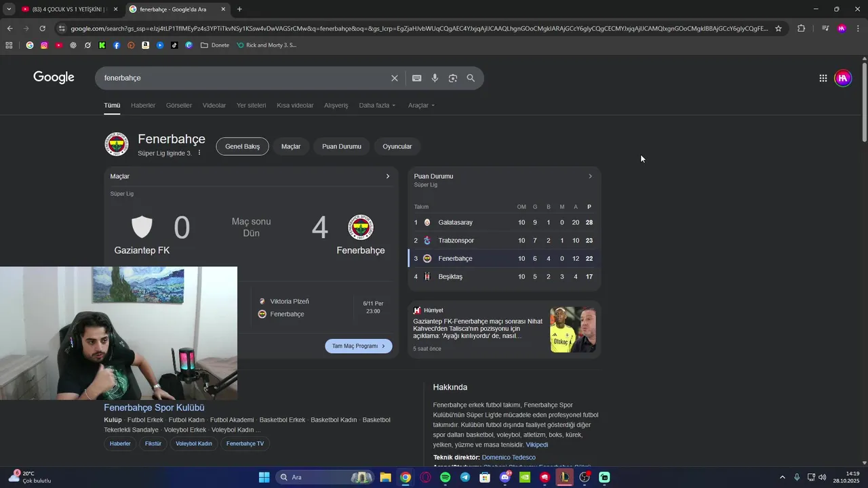Click the Beşiktaş standings row
Image resolution: width=868 pixels, height=488 pixels.
tap(504, 277)
